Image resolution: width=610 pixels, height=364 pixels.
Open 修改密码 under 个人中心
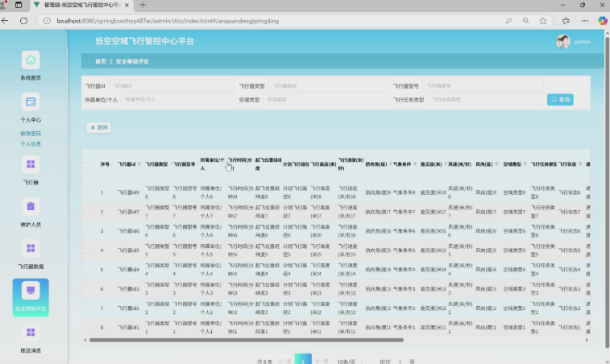(x=31, y=134)
